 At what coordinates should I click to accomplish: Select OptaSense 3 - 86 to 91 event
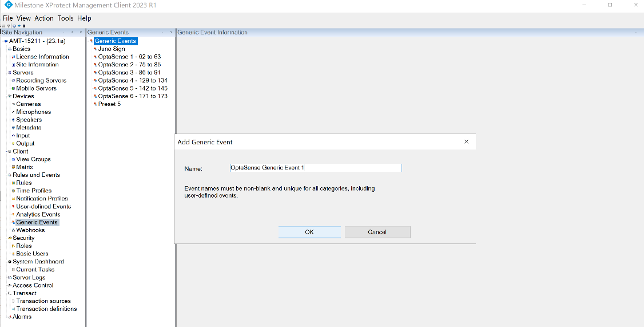[129, 73]
